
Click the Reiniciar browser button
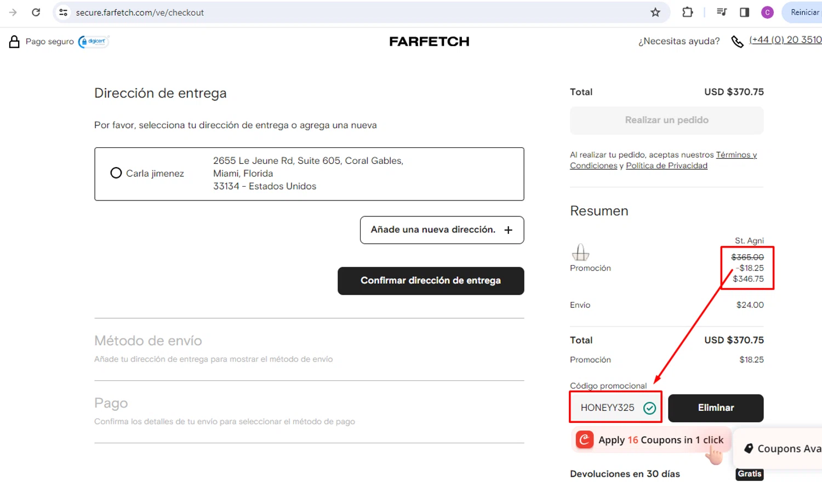tap(802, 12)
